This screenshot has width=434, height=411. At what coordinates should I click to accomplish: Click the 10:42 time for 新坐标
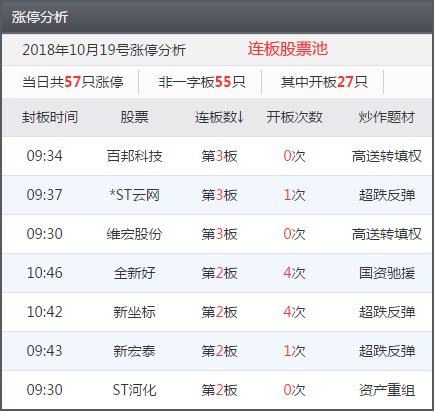tap(45, 312)
